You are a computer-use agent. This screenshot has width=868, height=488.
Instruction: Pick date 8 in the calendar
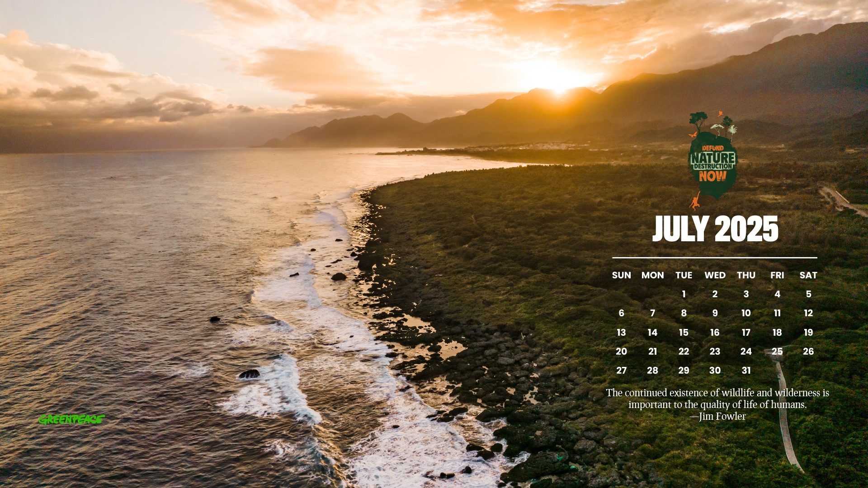(684, 313)
